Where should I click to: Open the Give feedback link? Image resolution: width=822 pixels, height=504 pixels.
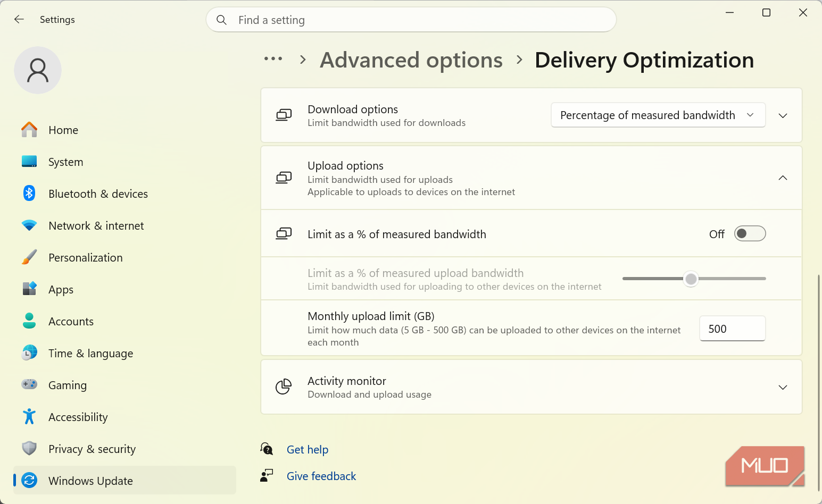pyautogui.click(x=321, y=476)
